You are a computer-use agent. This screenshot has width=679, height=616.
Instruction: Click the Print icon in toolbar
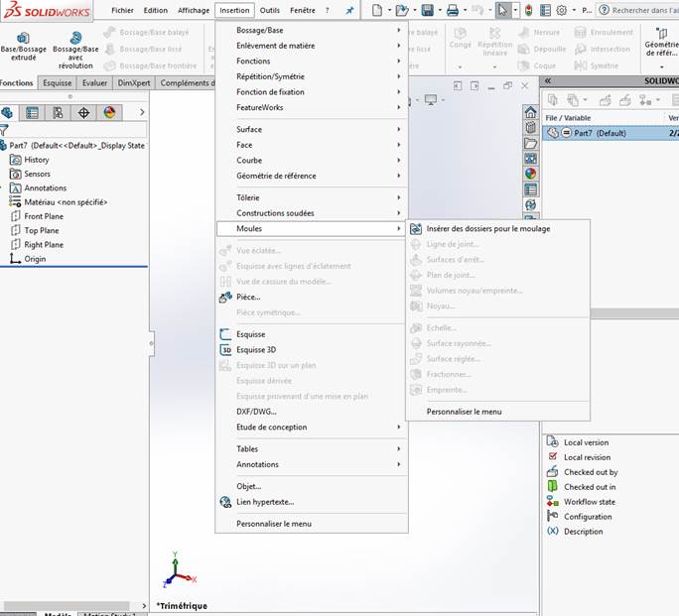click(x=453, y=10)
